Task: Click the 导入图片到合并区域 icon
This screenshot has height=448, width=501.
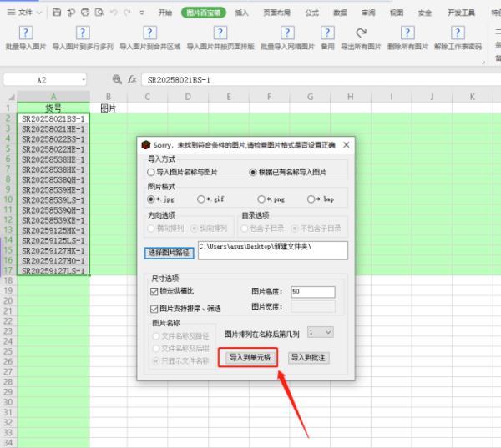Action: pyautogui.click(x=149, y=33)
